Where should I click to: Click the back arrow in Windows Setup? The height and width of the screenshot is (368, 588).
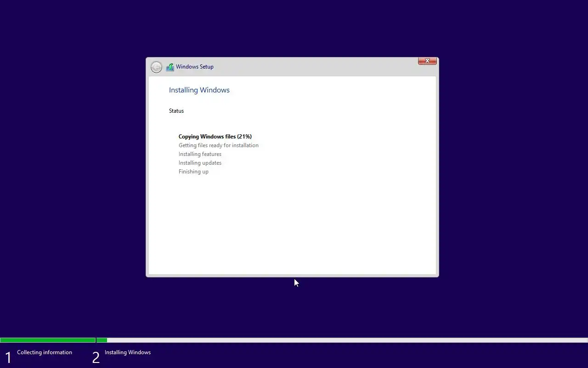coord(156,67)
